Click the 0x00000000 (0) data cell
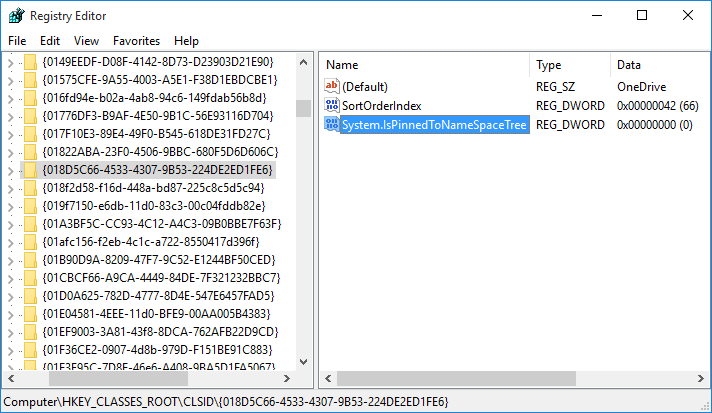 tap(654, 125)
